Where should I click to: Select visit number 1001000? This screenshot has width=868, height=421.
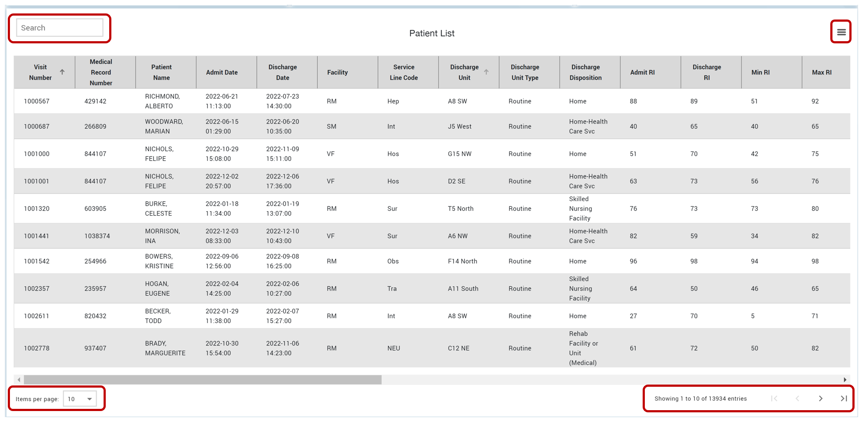[36, 153]
